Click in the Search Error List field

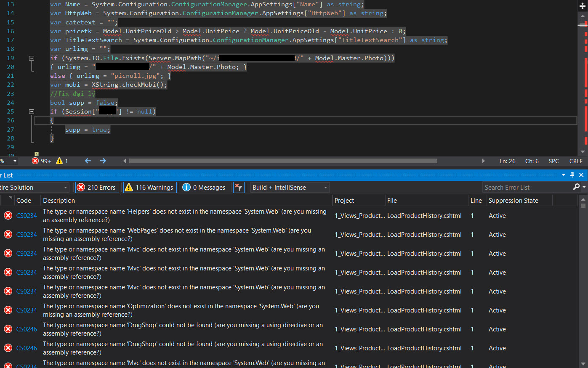(x=526, y=187)
